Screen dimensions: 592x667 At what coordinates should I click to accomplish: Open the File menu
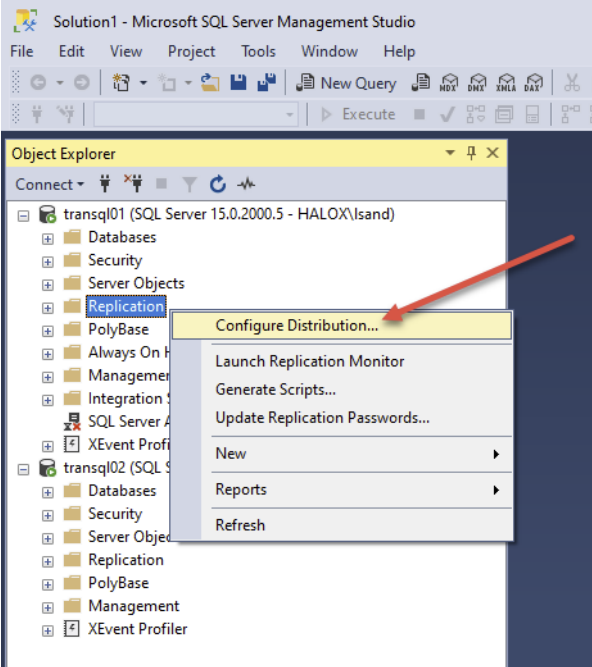pos(22,51)
